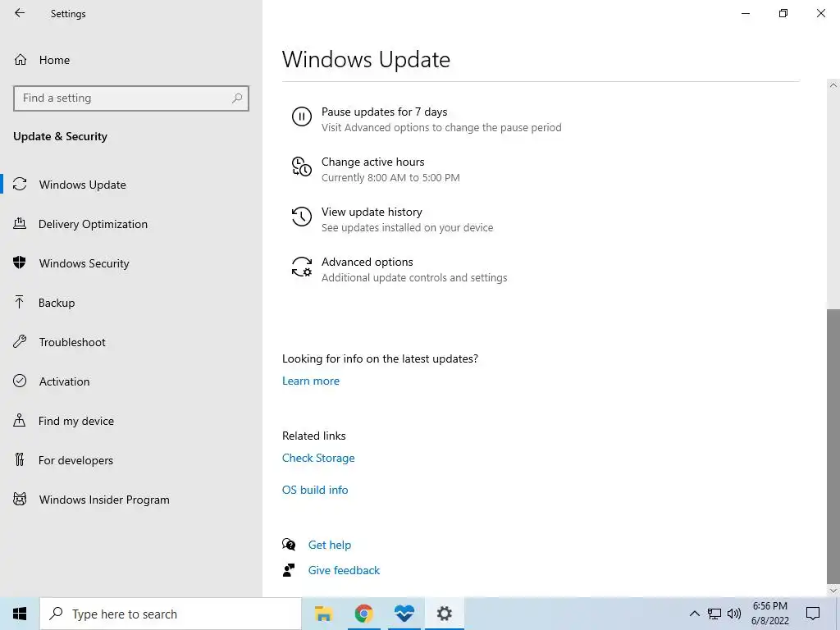
Task: Show hidden icons with tray chevron
Action: tap(694, 614)
